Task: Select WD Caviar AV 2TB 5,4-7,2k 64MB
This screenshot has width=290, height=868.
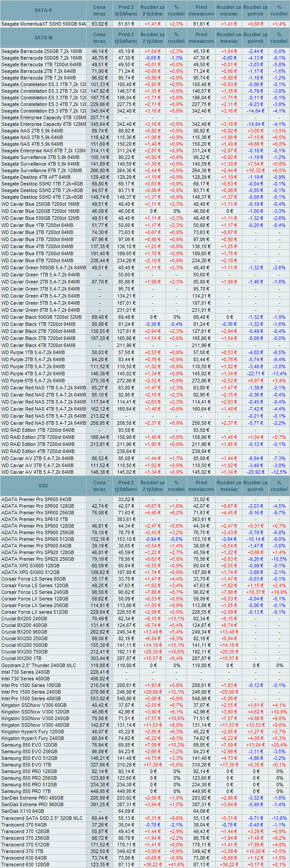Action: point(37,458)
